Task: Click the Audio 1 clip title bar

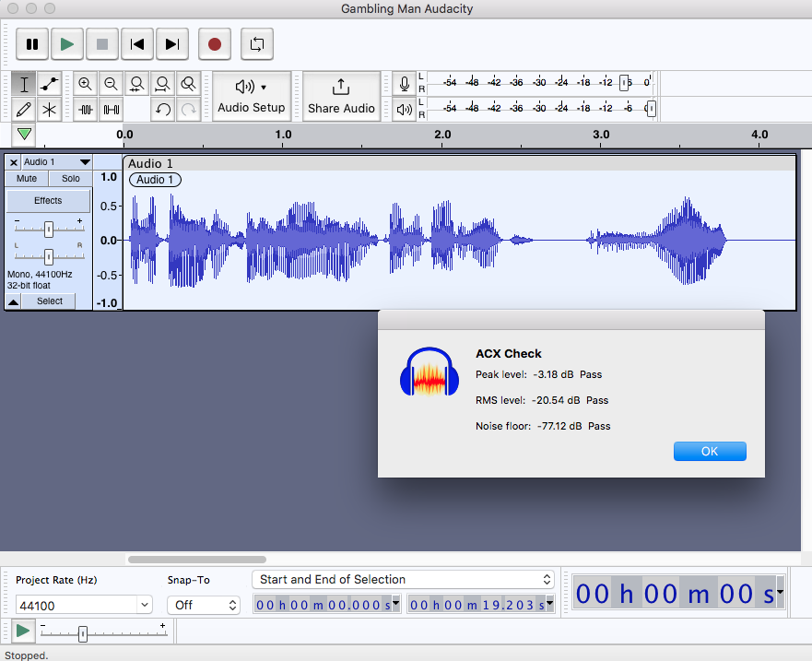Action: tap(459, 163)
